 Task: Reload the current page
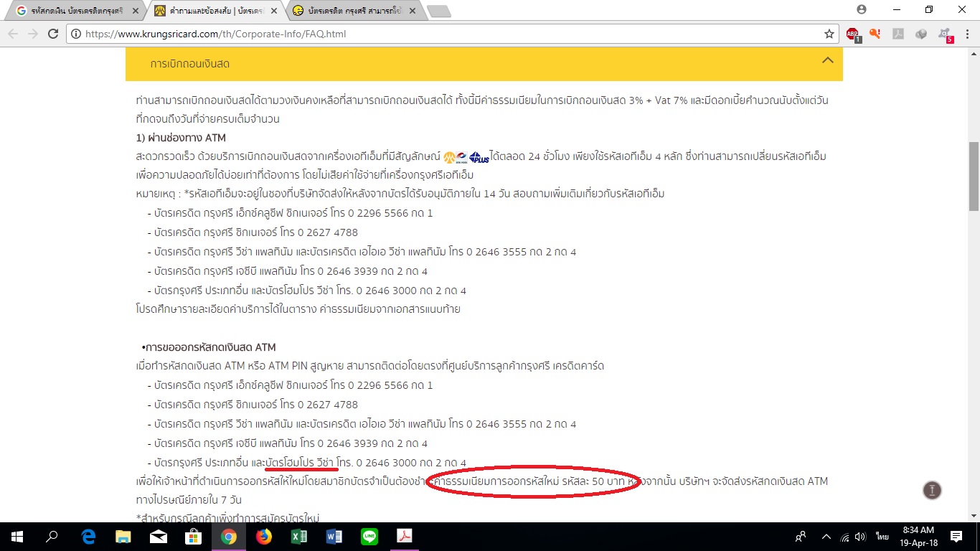(x=53, y=34)
